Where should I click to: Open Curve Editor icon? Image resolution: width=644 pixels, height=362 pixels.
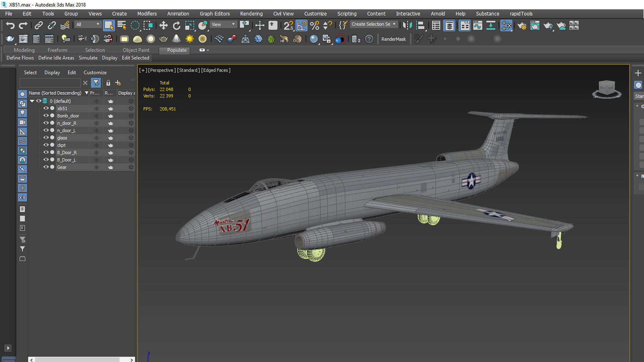[478, 25]
